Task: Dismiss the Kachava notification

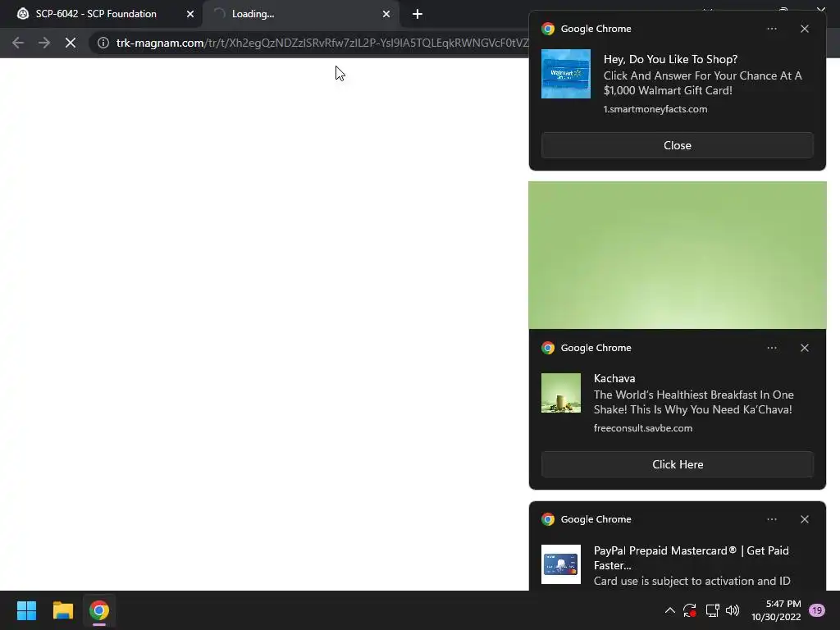Action: pyautogui.click(x=805, y=348)
